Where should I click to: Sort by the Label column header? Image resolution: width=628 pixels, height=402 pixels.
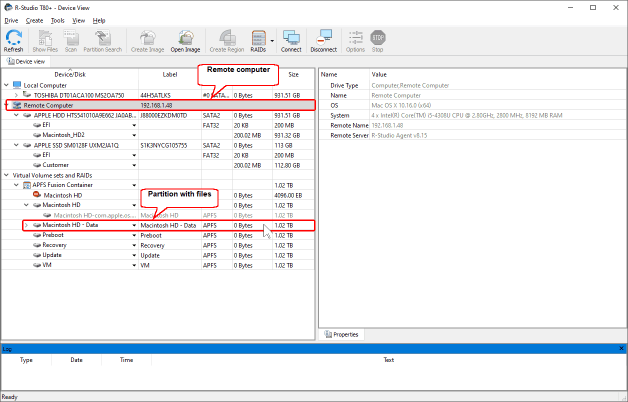pyautogui.click(x=170, y=74)
